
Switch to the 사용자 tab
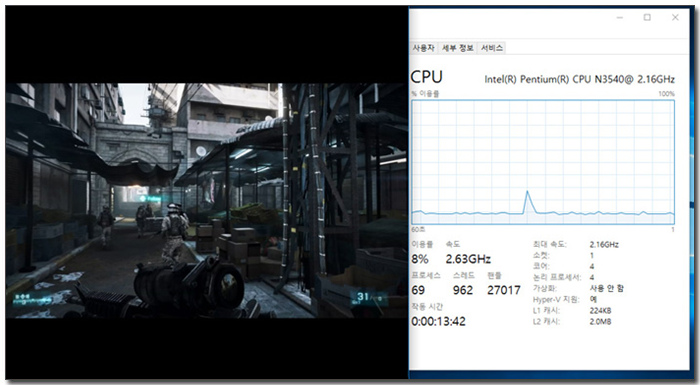tap(423, 48)
